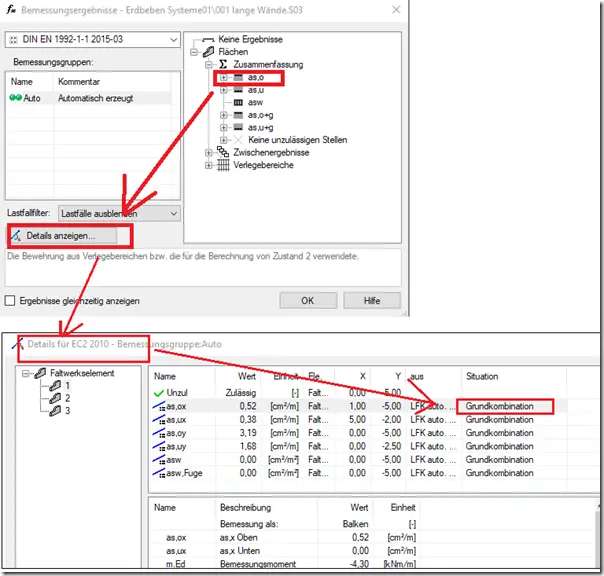Select the asw tree entry
Screen dimensions: 604x576
point(255,102)
